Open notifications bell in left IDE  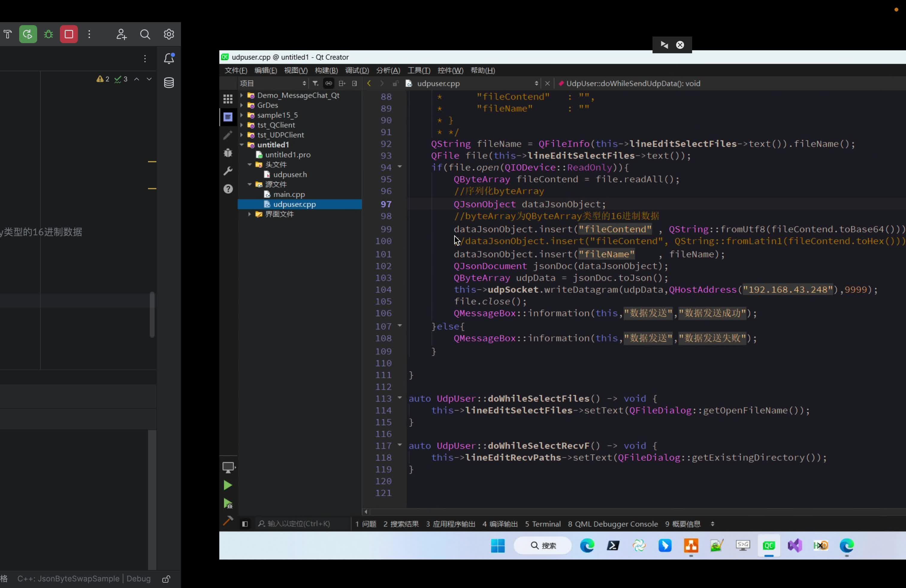tap(169, 59)
